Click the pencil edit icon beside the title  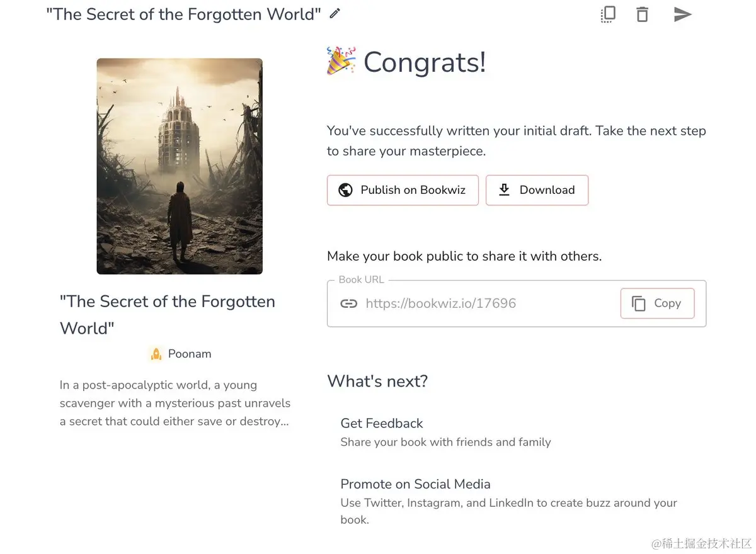coord(335,13)
